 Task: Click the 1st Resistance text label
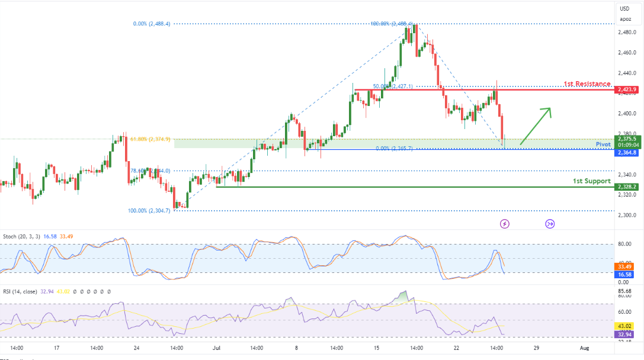pos(587,83)
